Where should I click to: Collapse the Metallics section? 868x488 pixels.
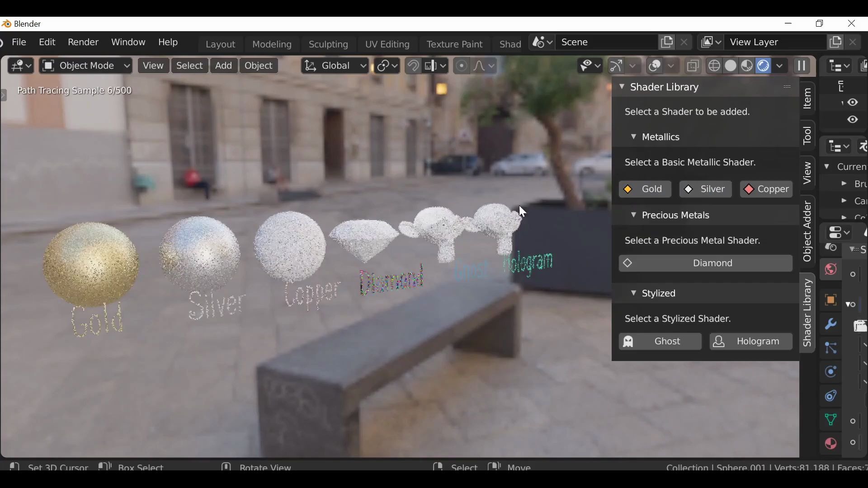click(x=633, y=137)
